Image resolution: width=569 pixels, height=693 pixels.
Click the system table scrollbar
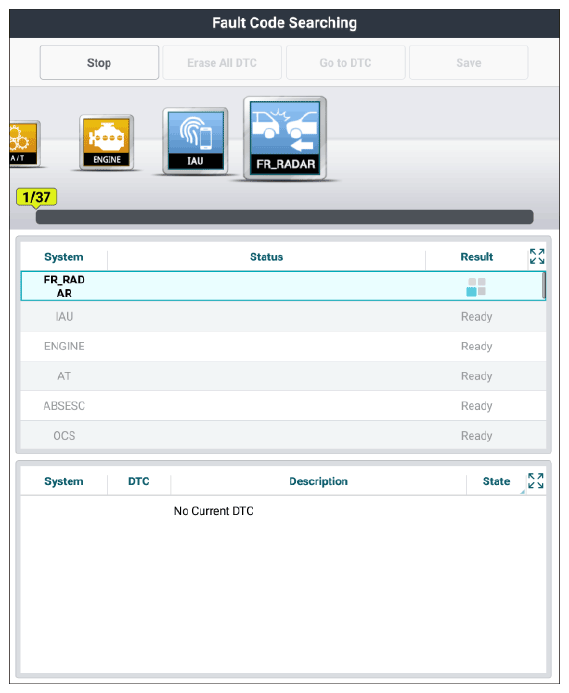pos(544,285)
